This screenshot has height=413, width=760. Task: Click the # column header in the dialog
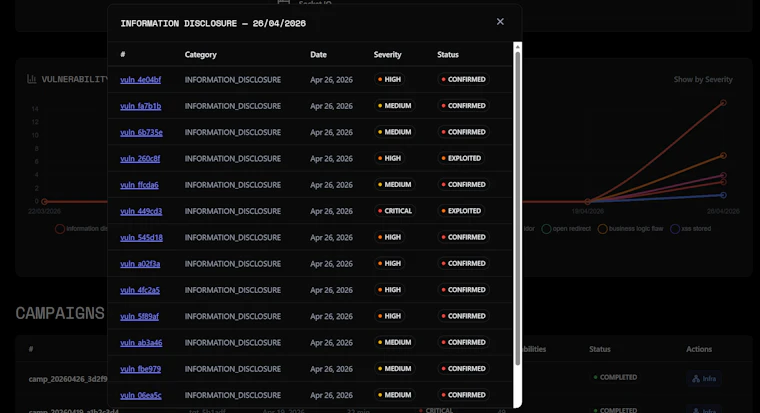point(123,54)
